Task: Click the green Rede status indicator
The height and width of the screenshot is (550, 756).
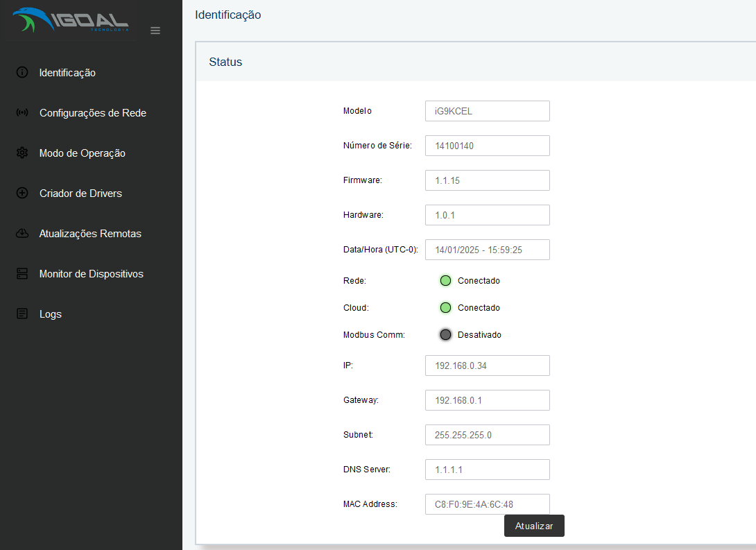Action: (445, 280)
